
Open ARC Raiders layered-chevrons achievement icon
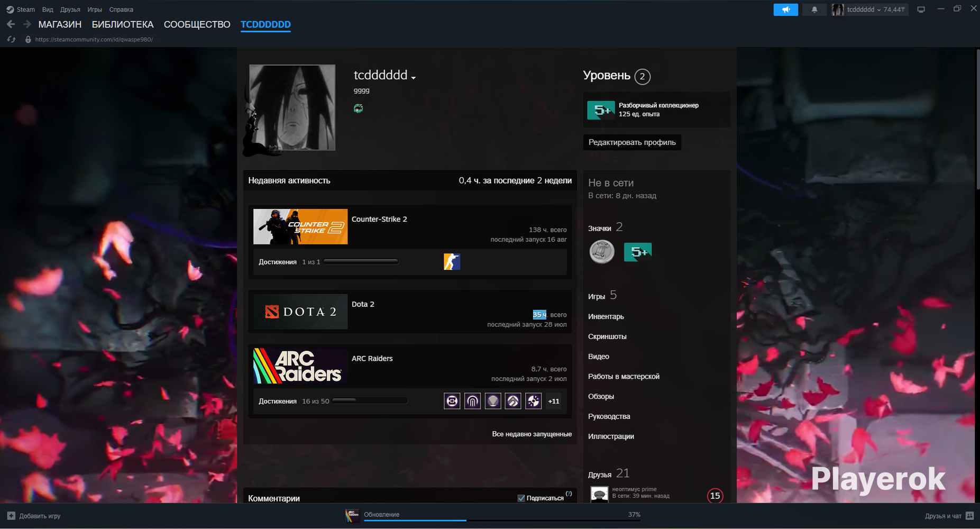pyautogui.click(x=513, y=401)
